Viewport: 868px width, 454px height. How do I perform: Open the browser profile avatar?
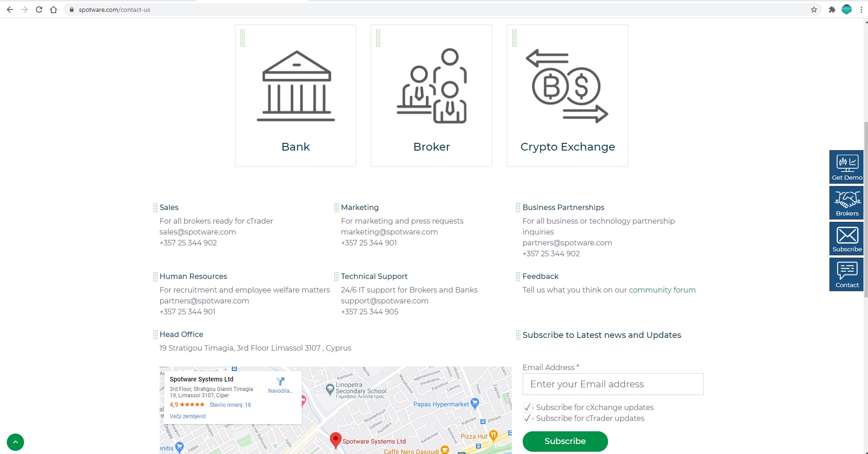pyautogui.click(x=847, y=10)
